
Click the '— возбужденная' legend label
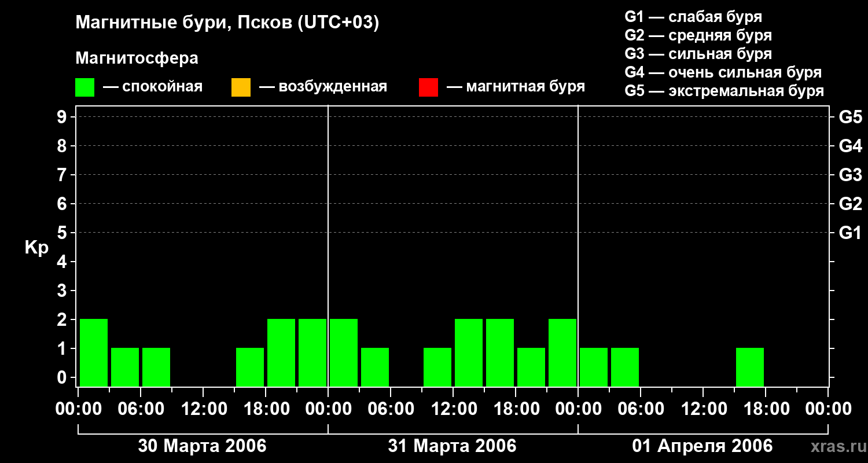click(x=323, y=87)
